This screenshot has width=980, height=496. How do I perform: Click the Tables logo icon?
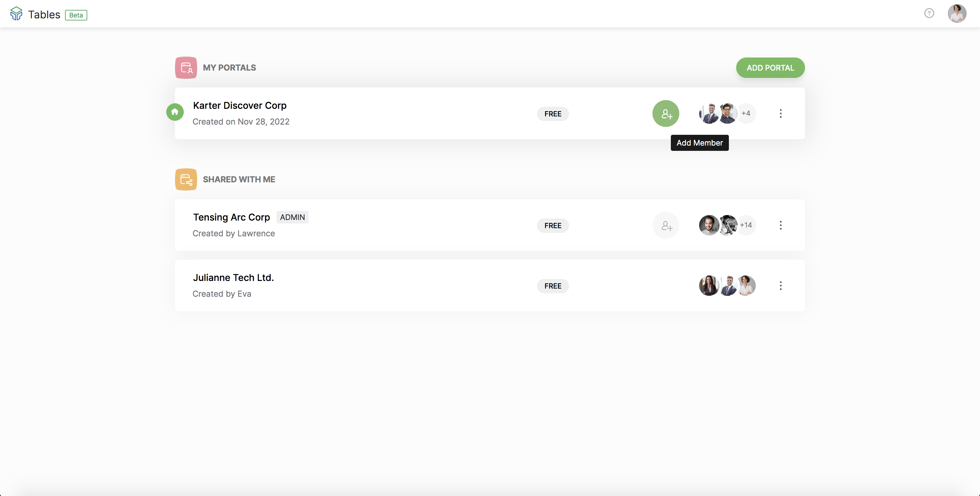[x=16, y=14]
